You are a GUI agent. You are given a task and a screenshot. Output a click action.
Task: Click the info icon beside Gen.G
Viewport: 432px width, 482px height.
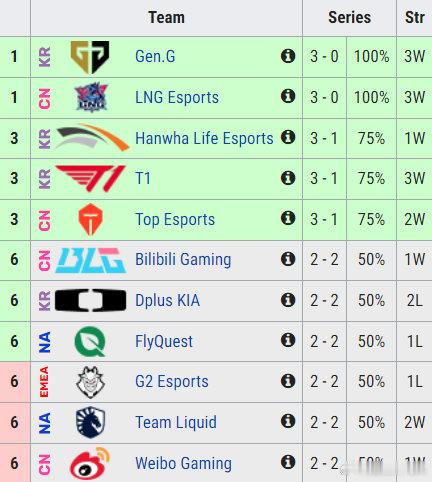pos(288,56)
